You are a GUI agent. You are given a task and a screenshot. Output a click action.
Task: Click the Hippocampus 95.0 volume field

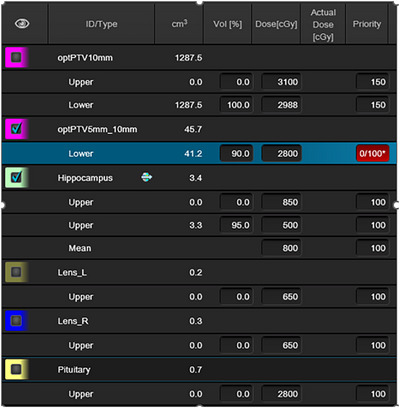click(x=236, y=225)
